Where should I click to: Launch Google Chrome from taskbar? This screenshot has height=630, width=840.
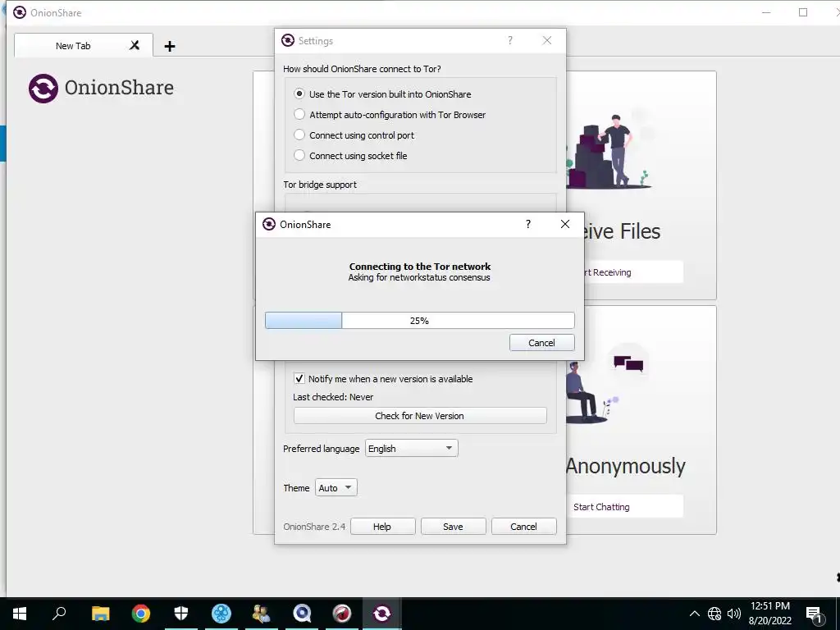coord(141,614)
